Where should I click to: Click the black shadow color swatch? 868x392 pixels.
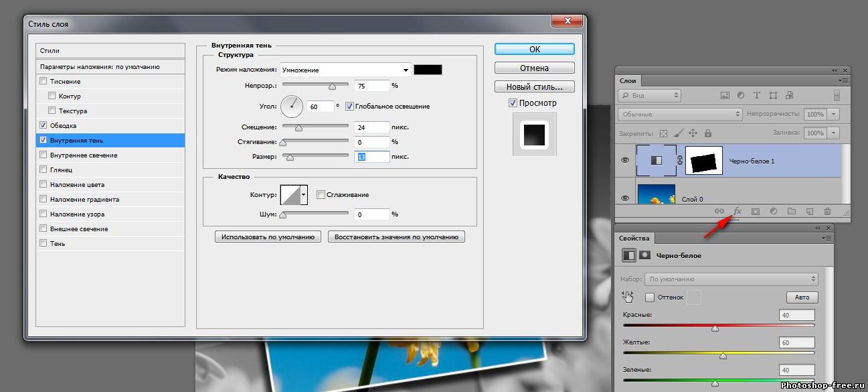point(428,70)
